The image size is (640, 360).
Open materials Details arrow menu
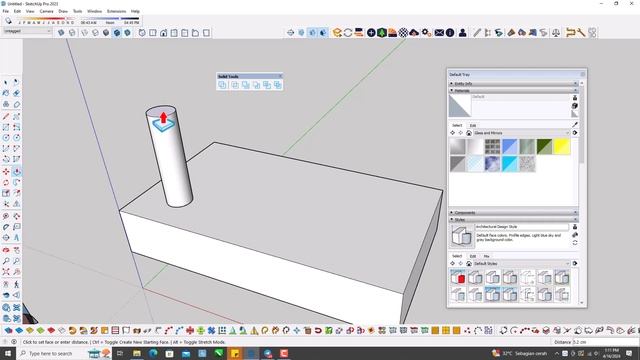click(575, 133)
